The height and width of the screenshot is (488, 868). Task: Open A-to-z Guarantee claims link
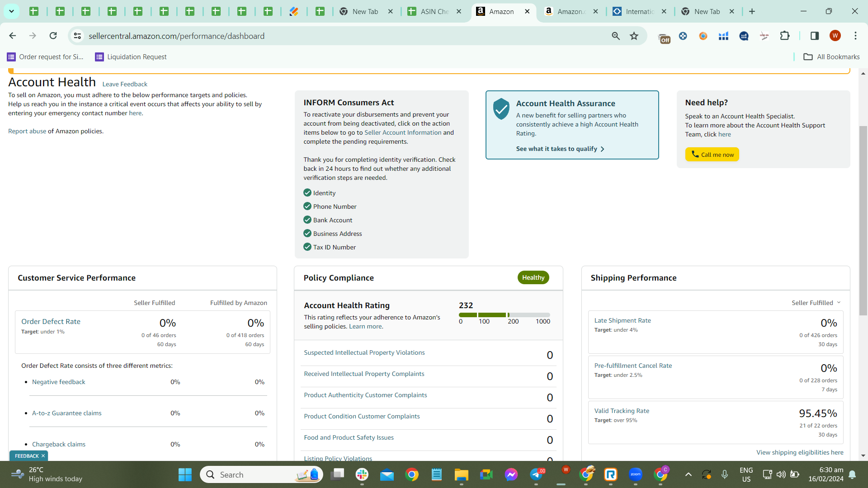(x=66, y=413)
